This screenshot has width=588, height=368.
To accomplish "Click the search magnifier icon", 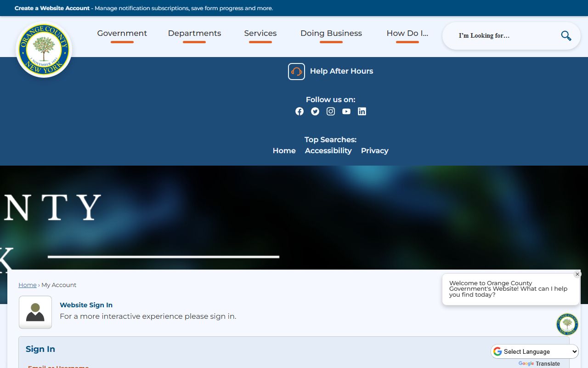I will point(566,35).
